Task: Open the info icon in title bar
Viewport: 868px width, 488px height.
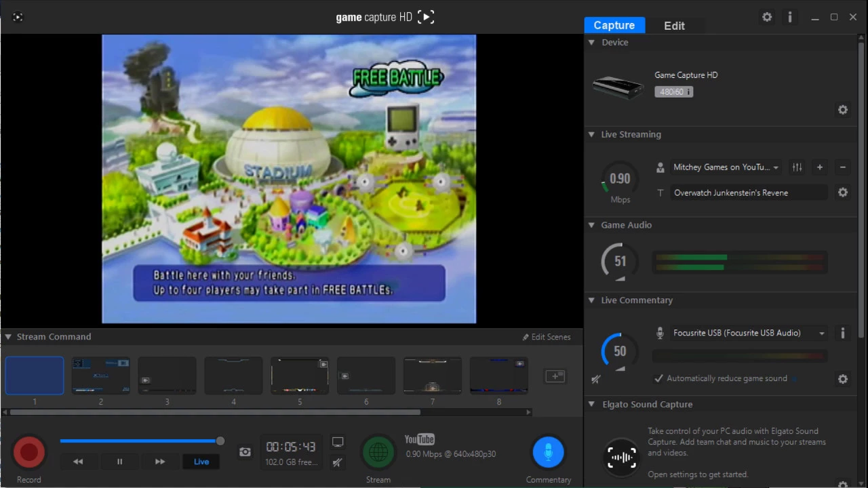Action: [x=789, y=17]
